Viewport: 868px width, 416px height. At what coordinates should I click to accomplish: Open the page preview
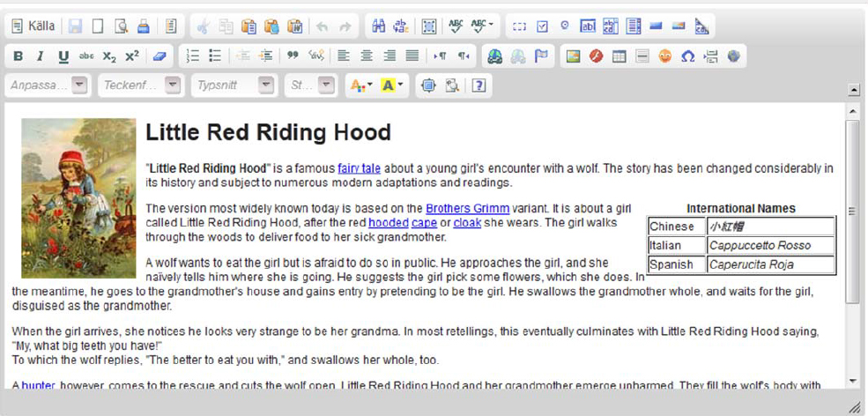click(x=121, y=26)
